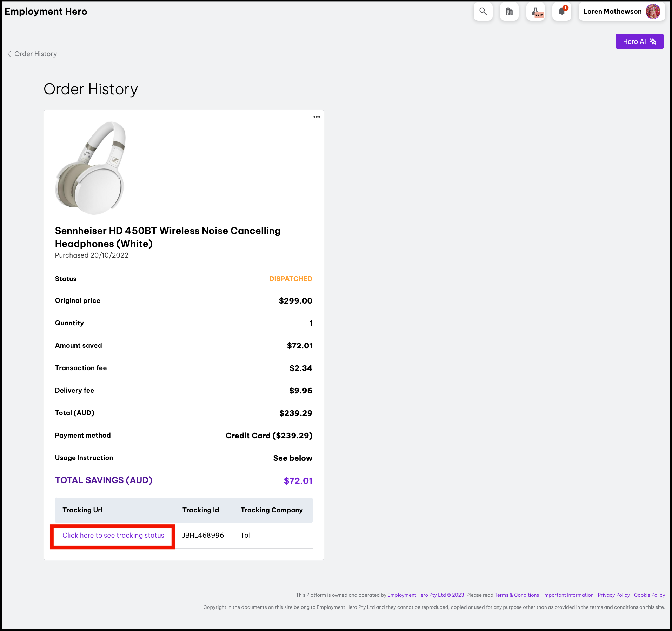The width and height of the screenshot is (672, 631).
Task: Go back via Order History breadcrumb
Action: click(x=32, y=54)
